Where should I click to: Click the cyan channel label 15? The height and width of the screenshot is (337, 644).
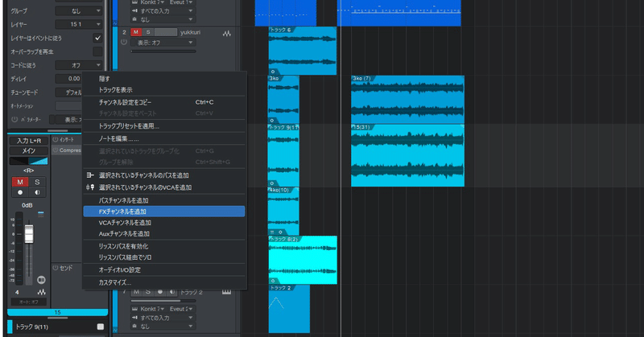(x=57, y=312)
